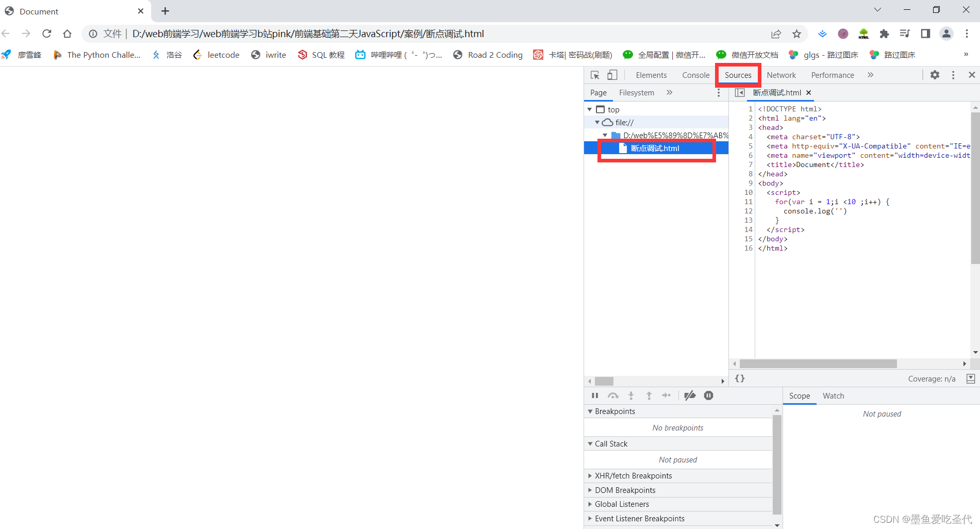
Task: Open a new browser tab
Action: 165,11
